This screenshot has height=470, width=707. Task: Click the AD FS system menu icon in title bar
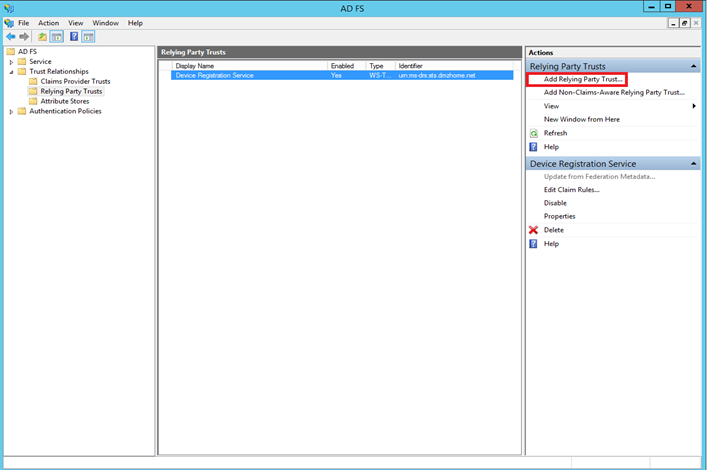click(x=9, y=8)
